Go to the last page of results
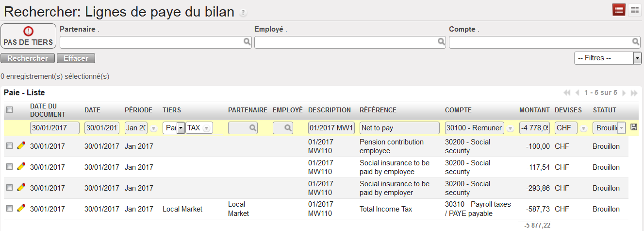 [x=633, y=92]
